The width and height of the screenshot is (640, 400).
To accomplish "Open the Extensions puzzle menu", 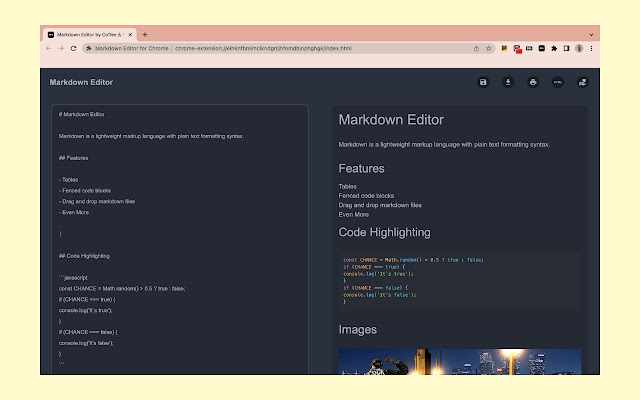I will pos(554,48).
